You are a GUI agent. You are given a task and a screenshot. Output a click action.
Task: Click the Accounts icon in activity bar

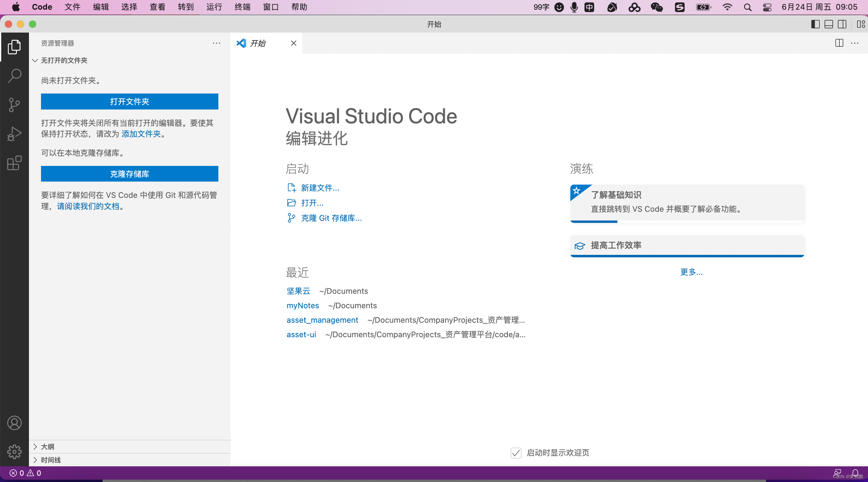[14, 423]
